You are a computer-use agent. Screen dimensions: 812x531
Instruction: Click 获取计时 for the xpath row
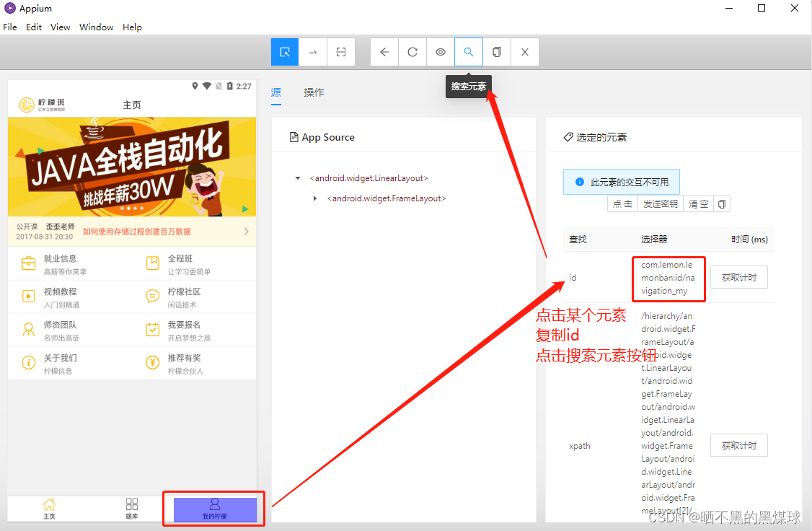pos(739,446)
